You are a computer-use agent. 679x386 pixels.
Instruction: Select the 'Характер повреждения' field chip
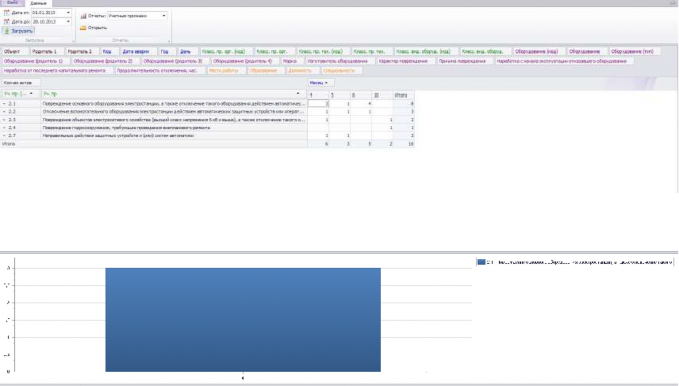point(405,61)
